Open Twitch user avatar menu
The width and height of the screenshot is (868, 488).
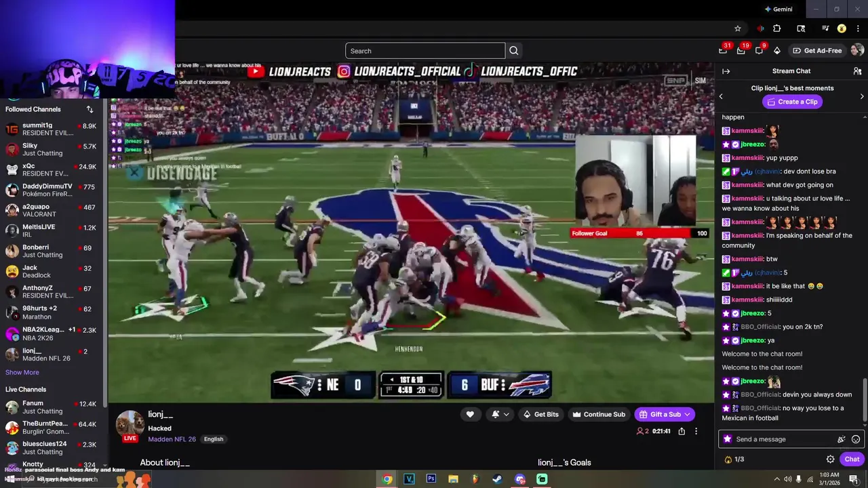coord(857,50)
